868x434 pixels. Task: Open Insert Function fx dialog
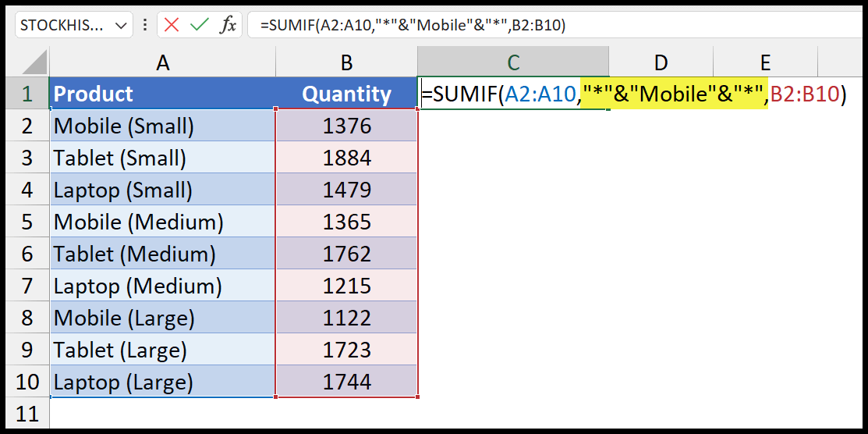[x=228, y=25]
